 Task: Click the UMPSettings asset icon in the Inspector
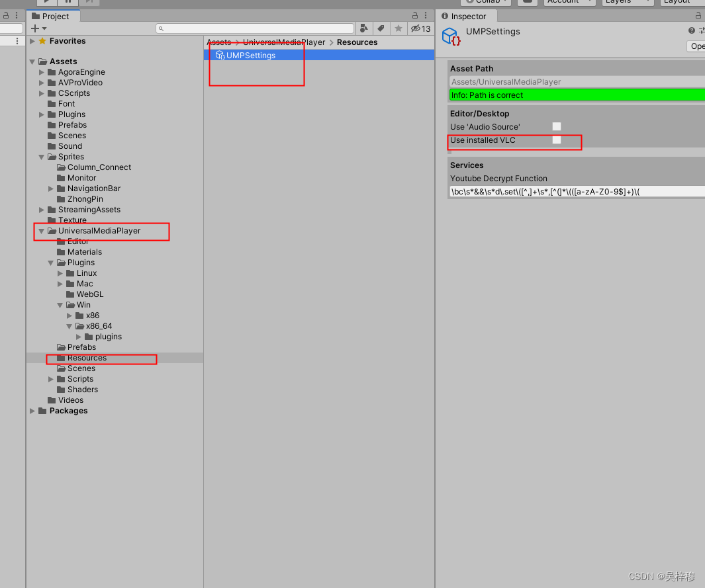coord(451,36)
